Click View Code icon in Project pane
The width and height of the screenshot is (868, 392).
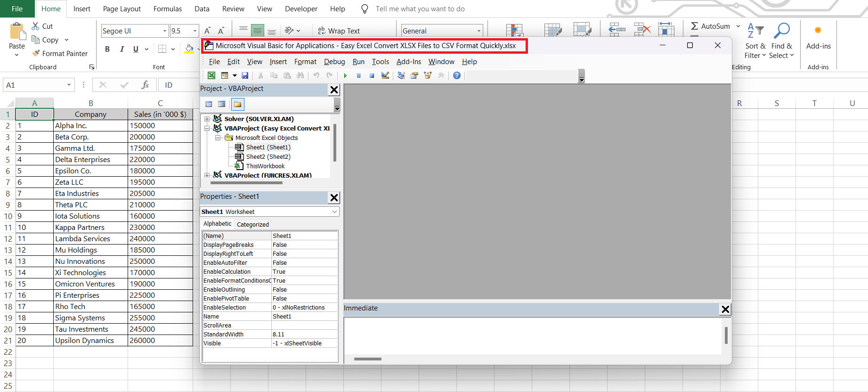[x=209, y=104]
